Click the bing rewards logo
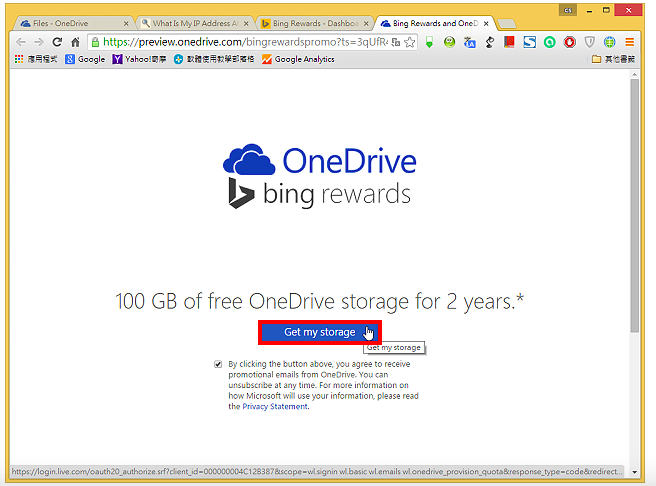Viewport: 656px width, 486px height. pyautogui.click(x=320, y=194)
